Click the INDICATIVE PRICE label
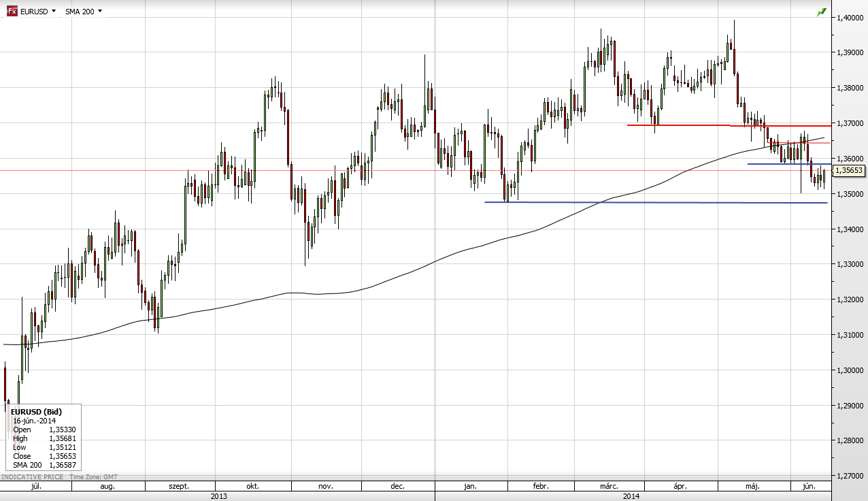This screenshot has width=868, height=501. (33, 478)
